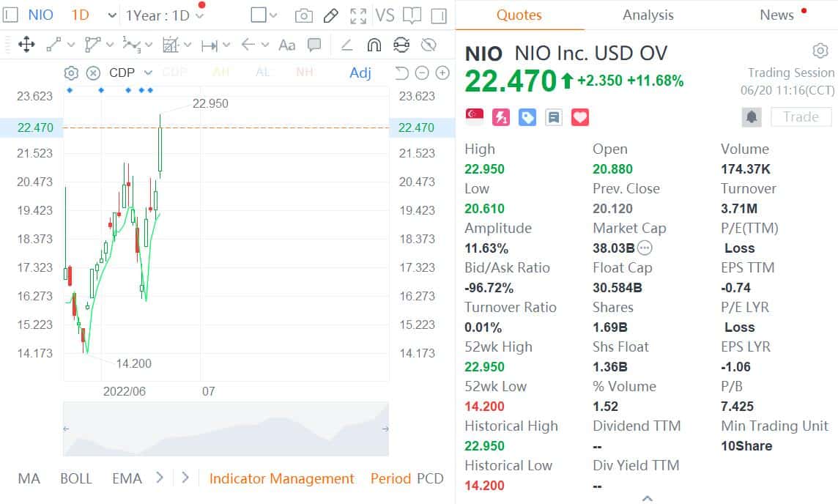Enable price alerts with the bell icon
This screenshot has width=838, height=504.
752,116
